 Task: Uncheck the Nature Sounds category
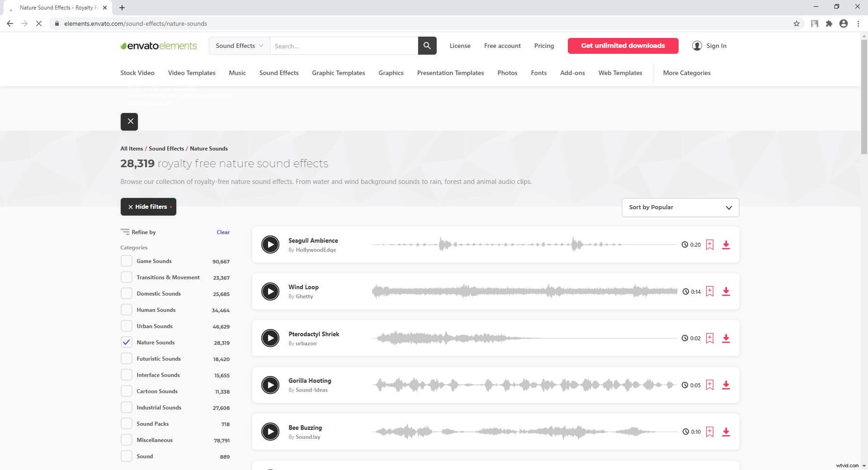click(x=127, y=342)
